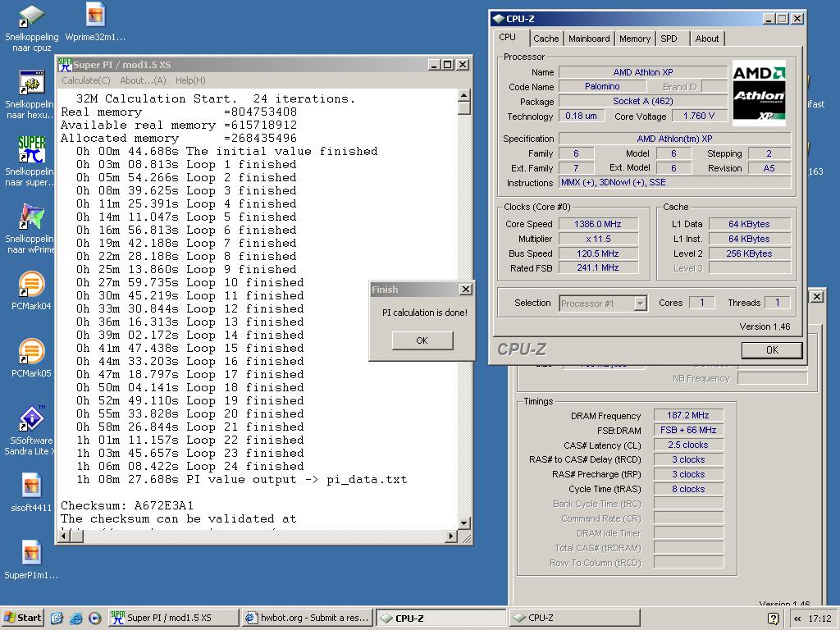The width and height of the screenshot is (840, 630).
Task: Click the Super PI vertical scrollbar up arrow
Action: [464, 95]
